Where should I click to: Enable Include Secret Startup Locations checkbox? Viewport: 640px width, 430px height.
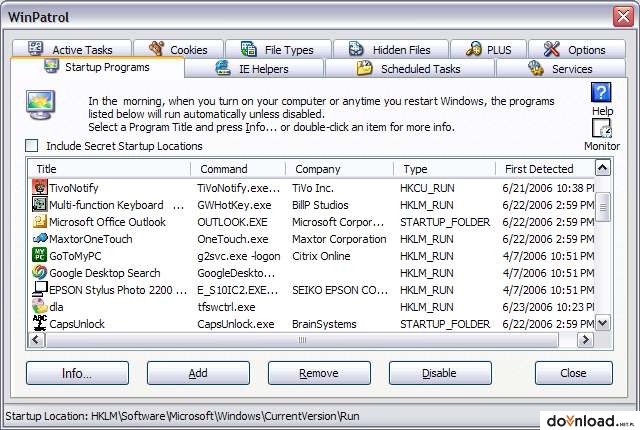click(31, 146)
